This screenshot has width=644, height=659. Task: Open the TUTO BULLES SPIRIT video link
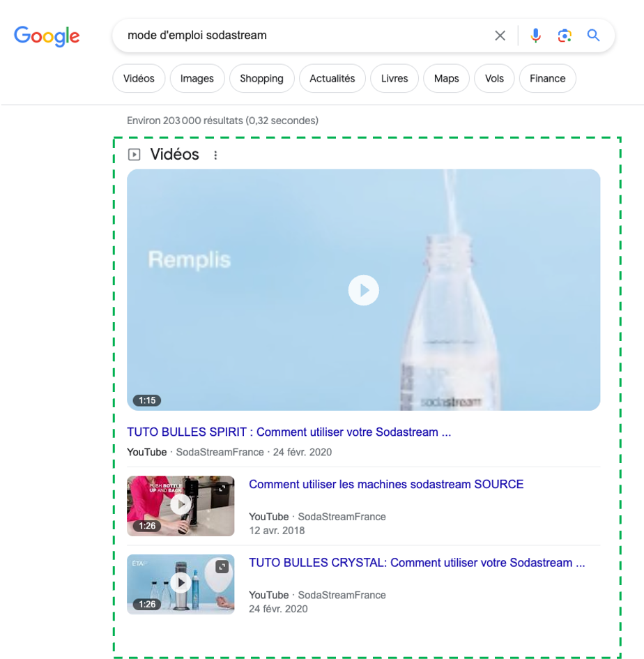pos(289,432)
